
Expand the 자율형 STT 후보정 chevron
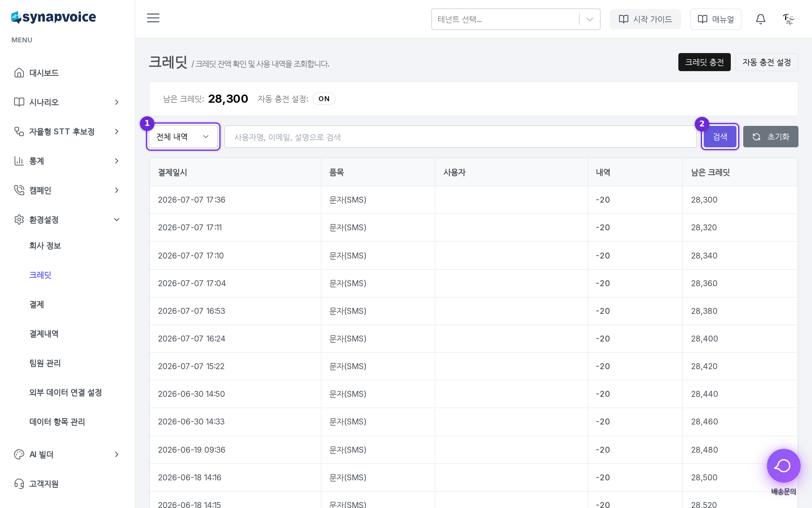tap(117, 131)
